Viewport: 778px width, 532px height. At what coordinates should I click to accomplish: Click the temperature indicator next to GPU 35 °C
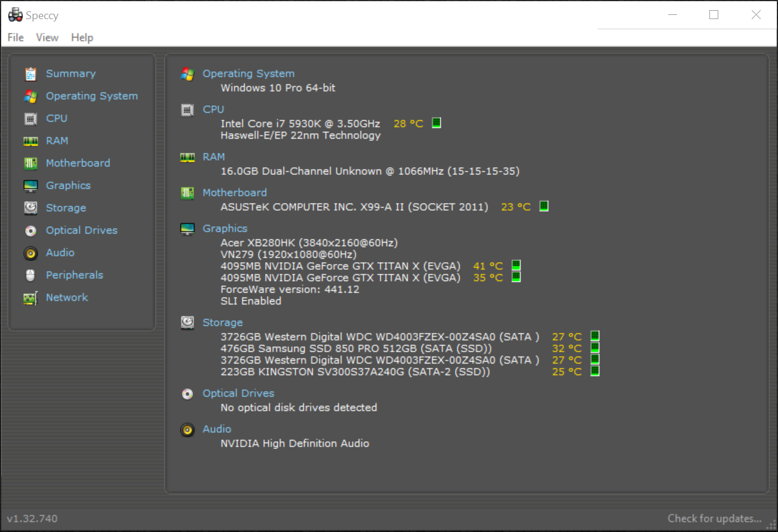coord(516,277)
